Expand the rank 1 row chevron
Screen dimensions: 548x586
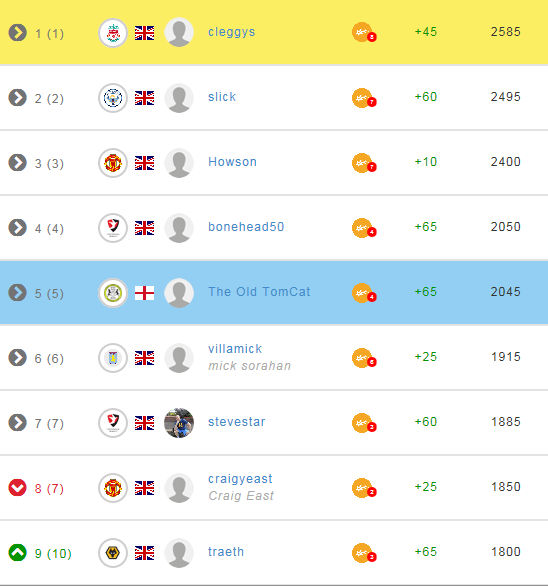[18, 33]
